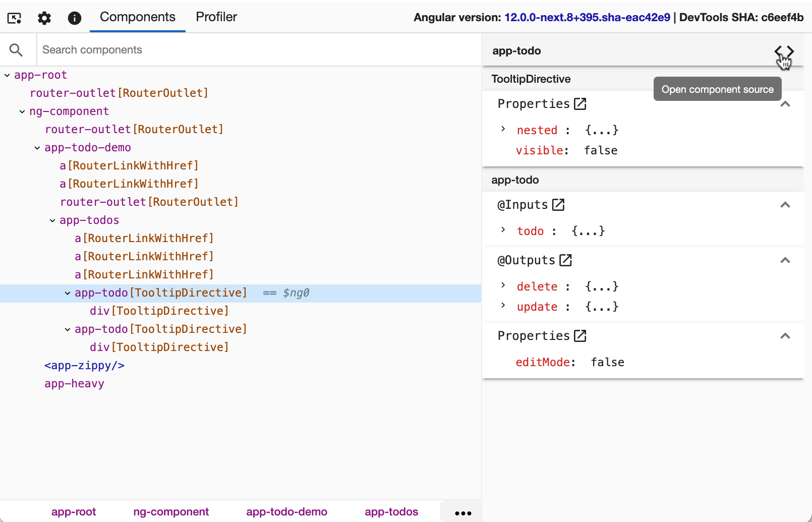Viewport: 812px width, 522px height.
Task: Open source for @Inputs section
Action: (558, 204)
